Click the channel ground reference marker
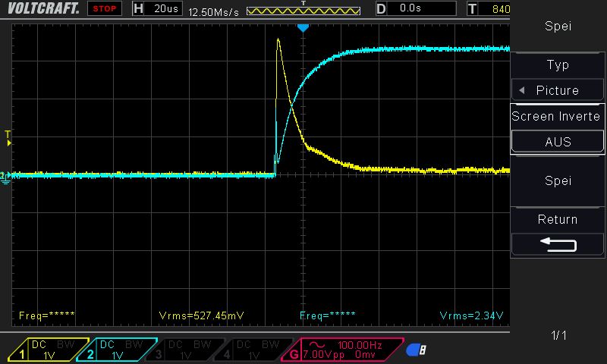This screenshot has width=607, height=364. pos(5,177)
